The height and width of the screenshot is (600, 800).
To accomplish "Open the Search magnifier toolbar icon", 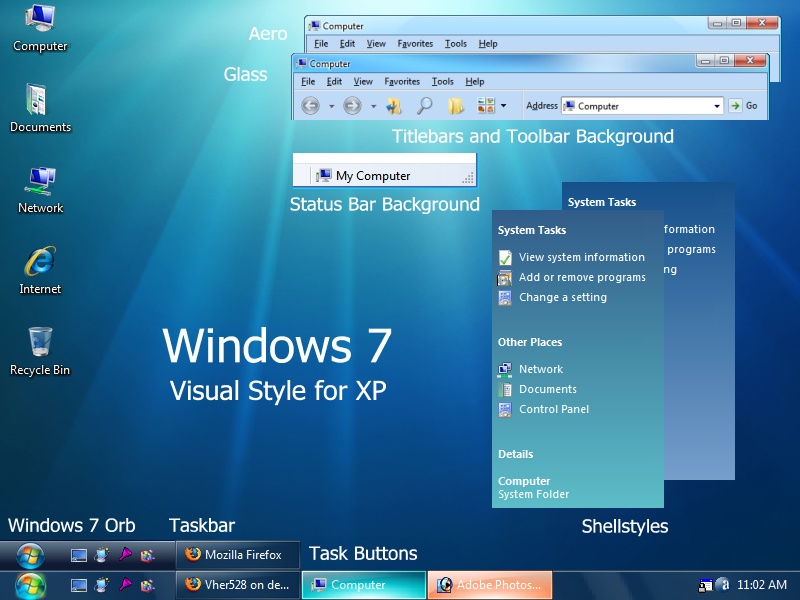I will coord(424,106).
